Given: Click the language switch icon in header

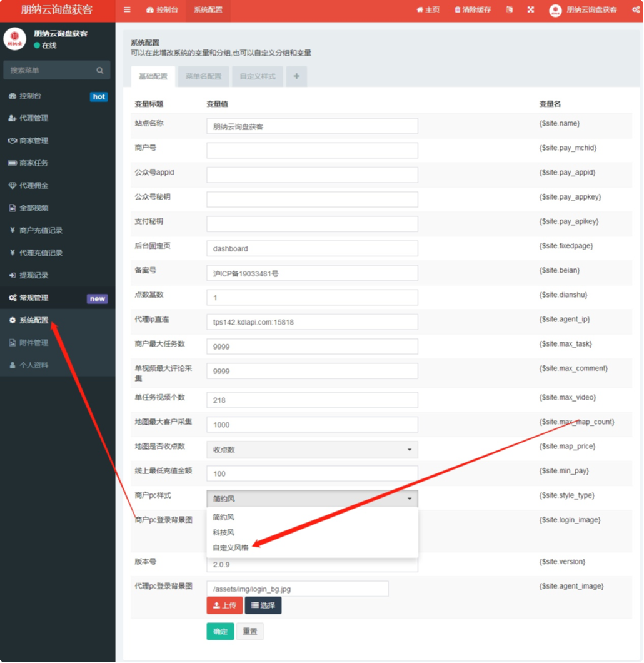Looking at the screenshot, I should click(510, 10).
